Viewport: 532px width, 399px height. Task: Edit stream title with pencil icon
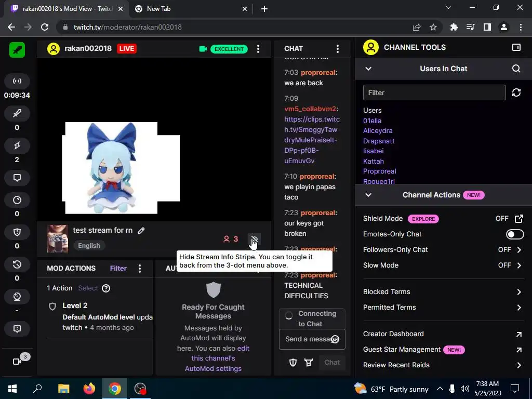tap(141, 231)
